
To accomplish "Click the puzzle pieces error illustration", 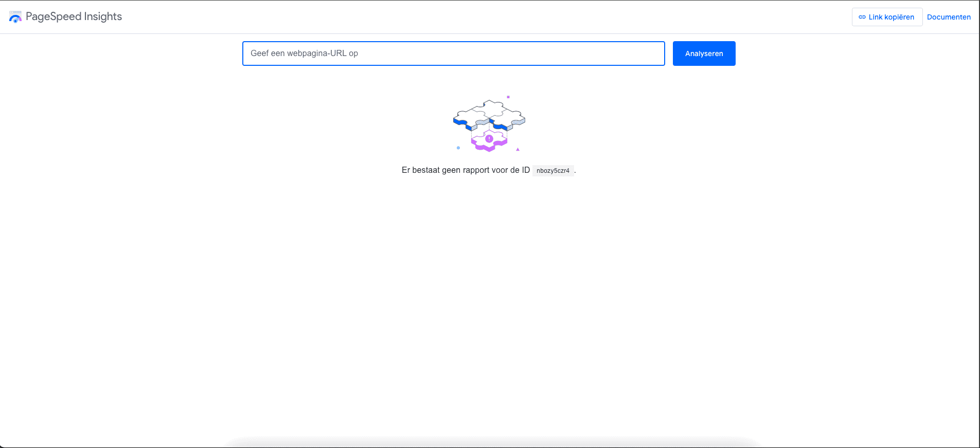I will [489, 124].
